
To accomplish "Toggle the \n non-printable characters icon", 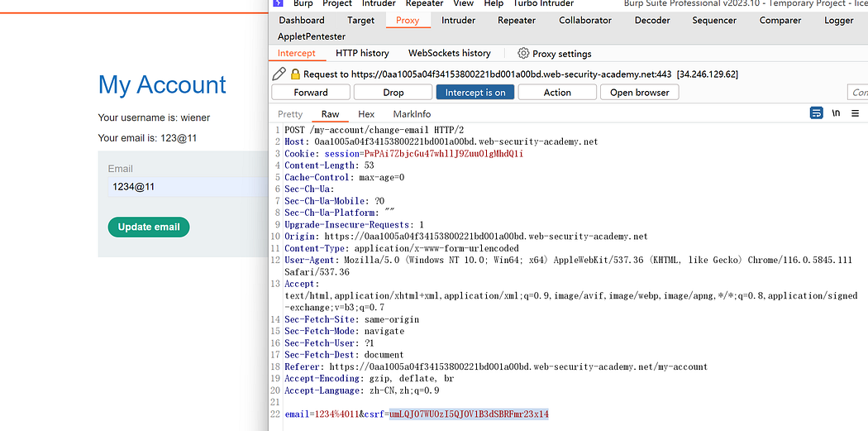I will [x=836, y=113].
